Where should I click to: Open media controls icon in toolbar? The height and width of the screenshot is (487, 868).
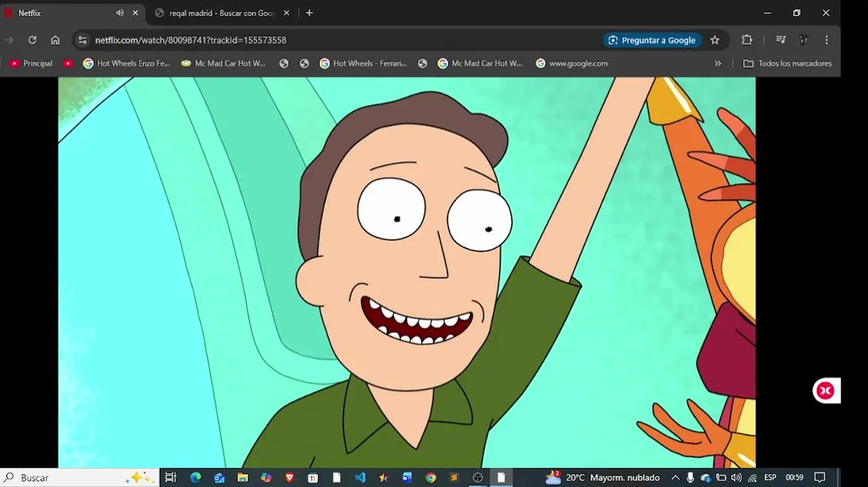[x=781, y=40]
